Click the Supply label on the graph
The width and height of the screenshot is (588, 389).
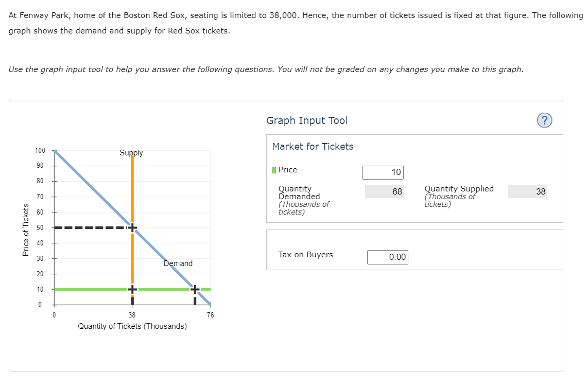tap(131, 153)
